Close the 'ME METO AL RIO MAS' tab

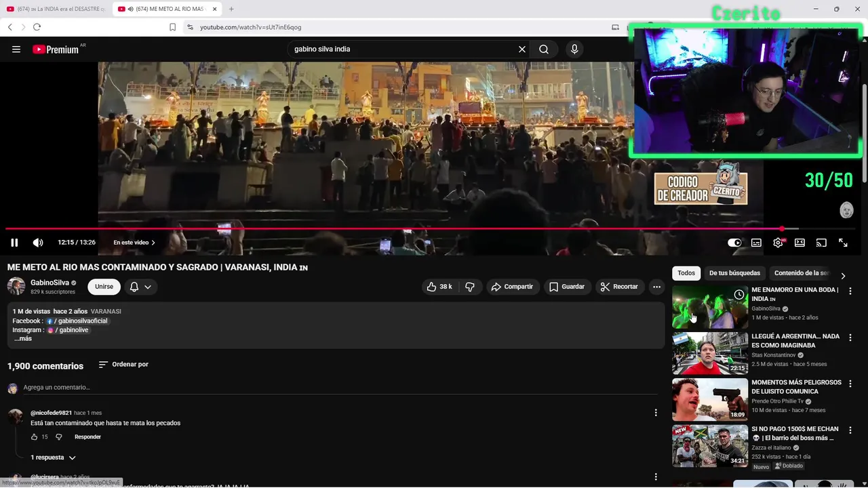tap(215, 9)
